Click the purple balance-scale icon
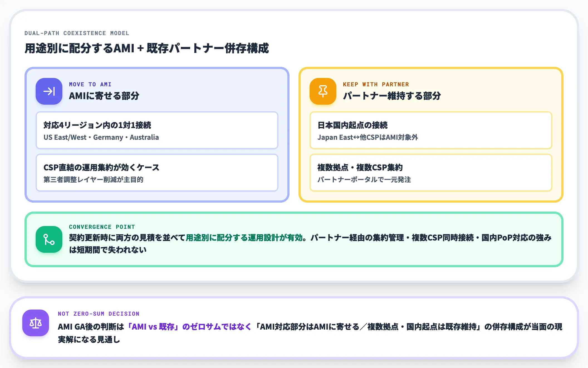 coord(36,323)
